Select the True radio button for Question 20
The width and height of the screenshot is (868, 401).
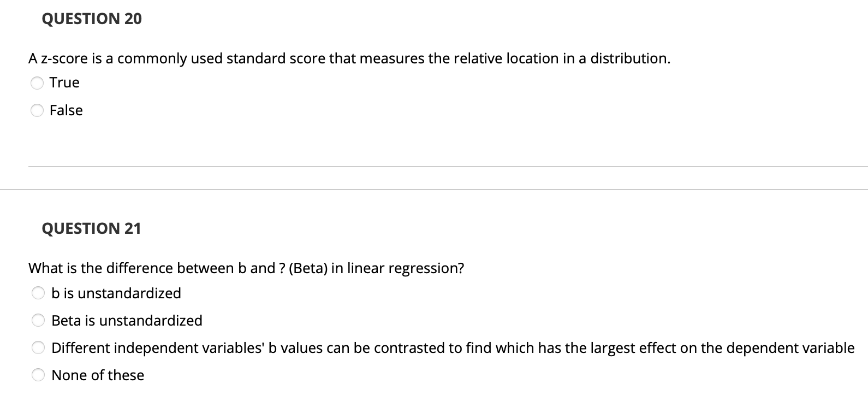(x=37, y=82)
